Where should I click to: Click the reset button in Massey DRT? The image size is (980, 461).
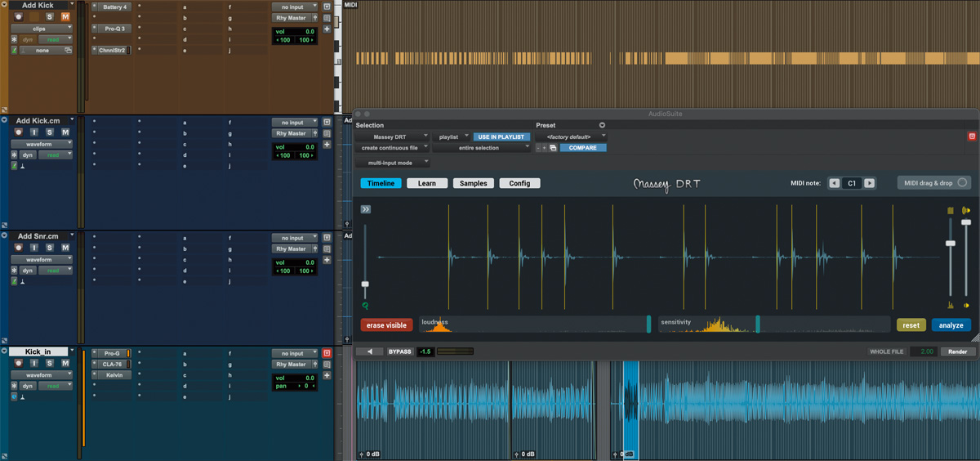(x=911, y=324)
